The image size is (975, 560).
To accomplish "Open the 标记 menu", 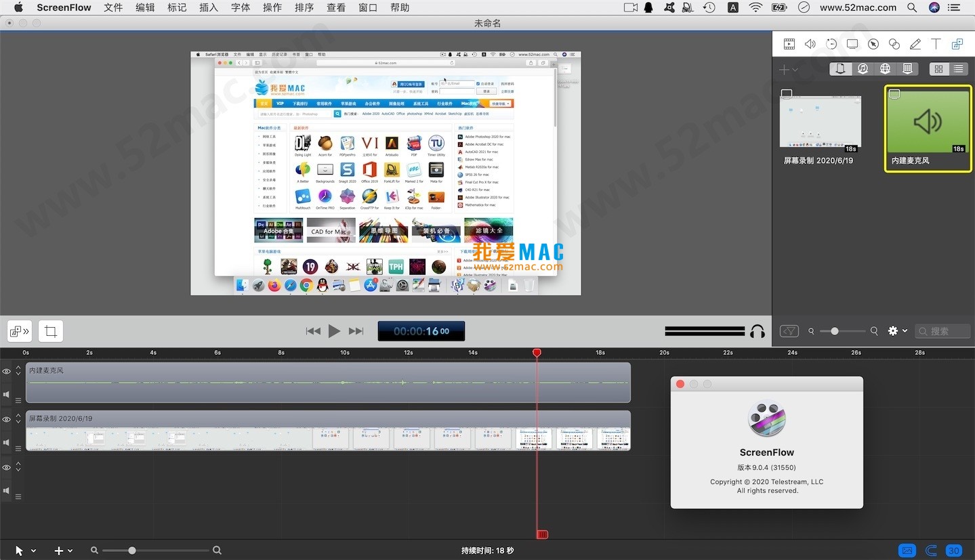I will pyautogui.click(x=177, y=7).
